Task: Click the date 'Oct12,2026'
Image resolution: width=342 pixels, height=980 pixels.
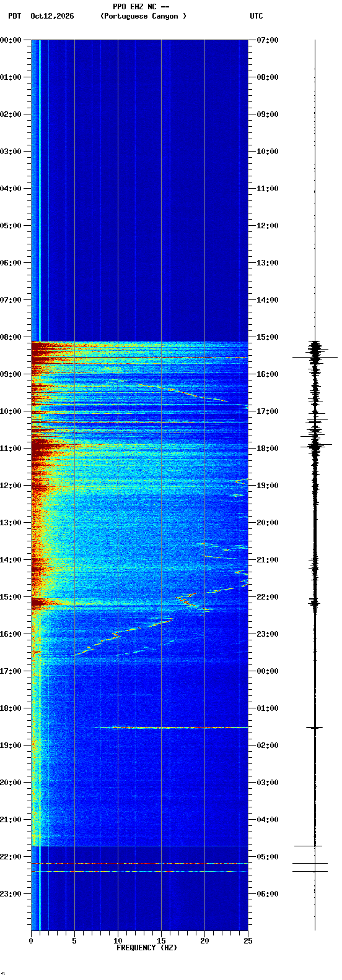Action: point(52,16)
